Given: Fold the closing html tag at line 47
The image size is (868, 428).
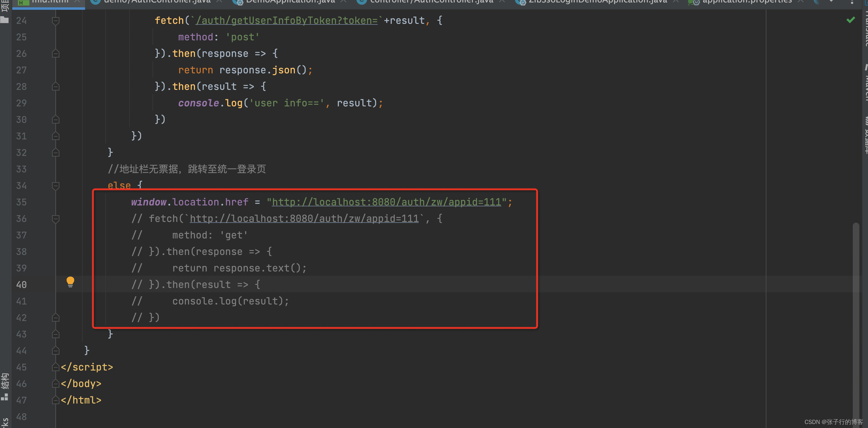Looking at the screenshot, I should (56, 400).
